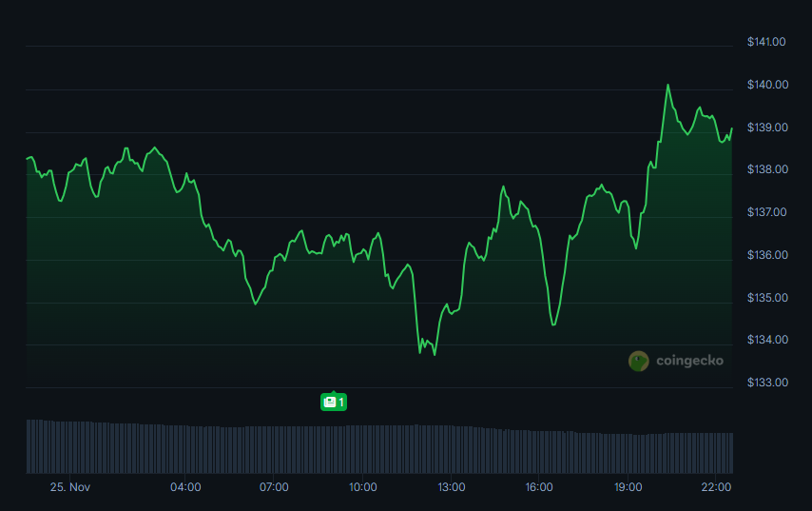Select the $133.00 price axis label
The width and height of the screenshot is (812, 511).
click(766, 383)
